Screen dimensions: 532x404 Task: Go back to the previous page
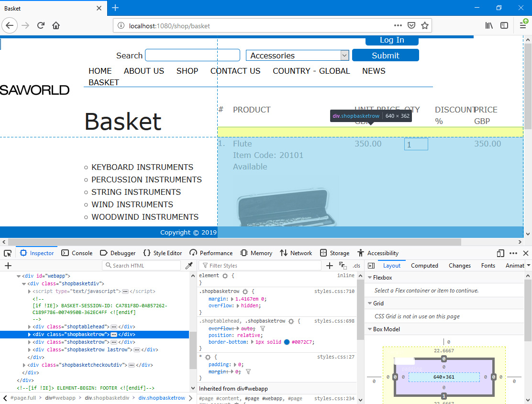(10, 25)
